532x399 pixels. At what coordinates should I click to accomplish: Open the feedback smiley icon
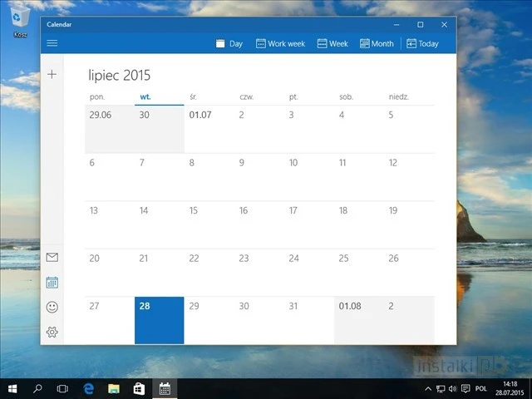[52, 308]
